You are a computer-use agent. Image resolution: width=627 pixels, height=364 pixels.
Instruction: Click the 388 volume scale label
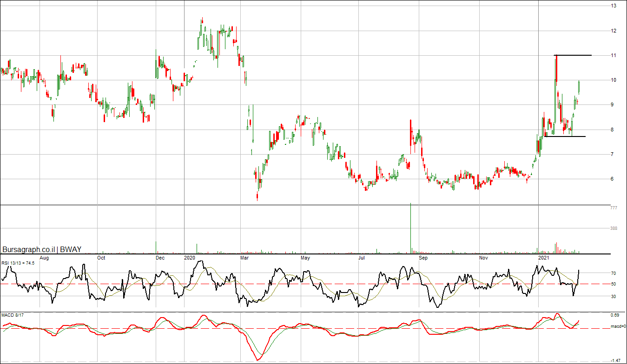pos(614,228)
